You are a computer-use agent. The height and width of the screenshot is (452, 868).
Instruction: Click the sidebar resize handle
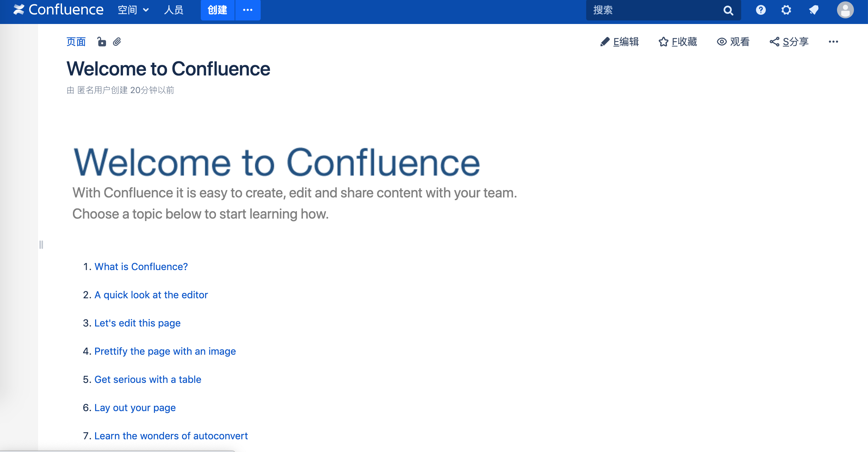[41, 244]
